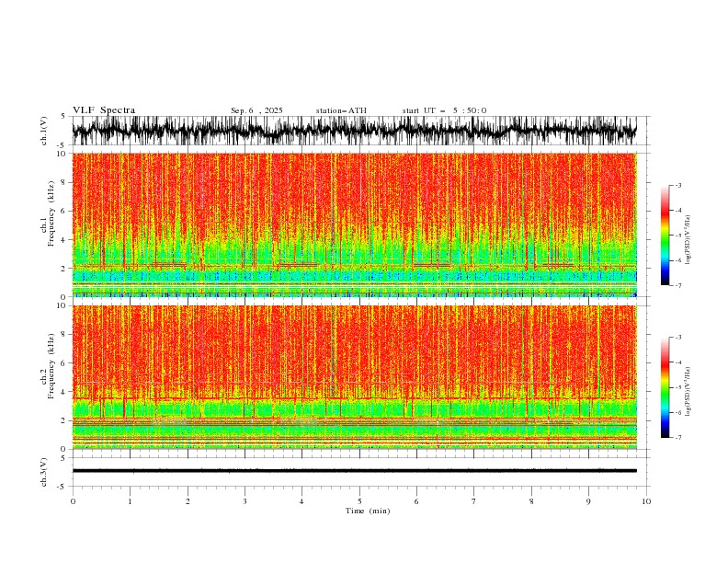Click the ch.1 voltage waveform trace
728x563 pixels.
[354, 131]
